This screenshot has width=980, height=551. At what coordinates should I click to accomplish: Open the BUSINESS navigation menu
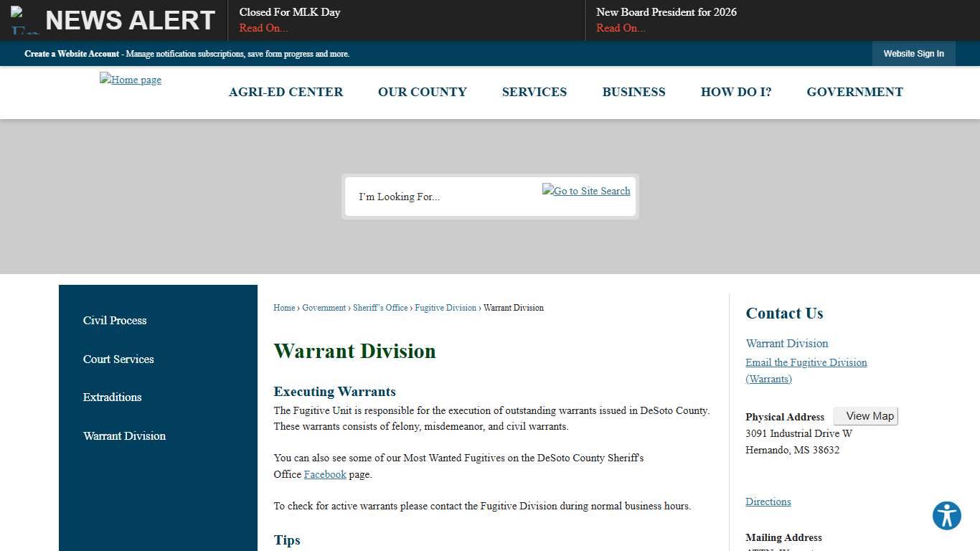click(x=633, y=92)
